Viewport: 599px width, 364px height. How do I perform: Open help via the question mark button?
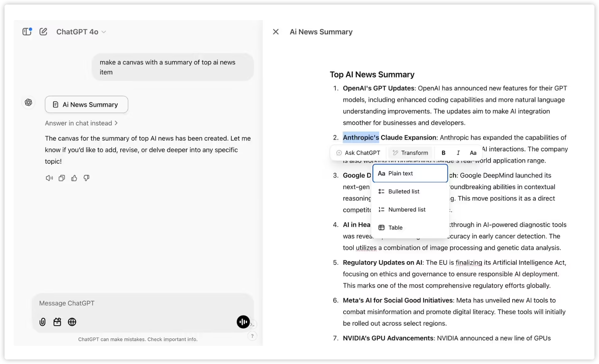click(252, 336)
